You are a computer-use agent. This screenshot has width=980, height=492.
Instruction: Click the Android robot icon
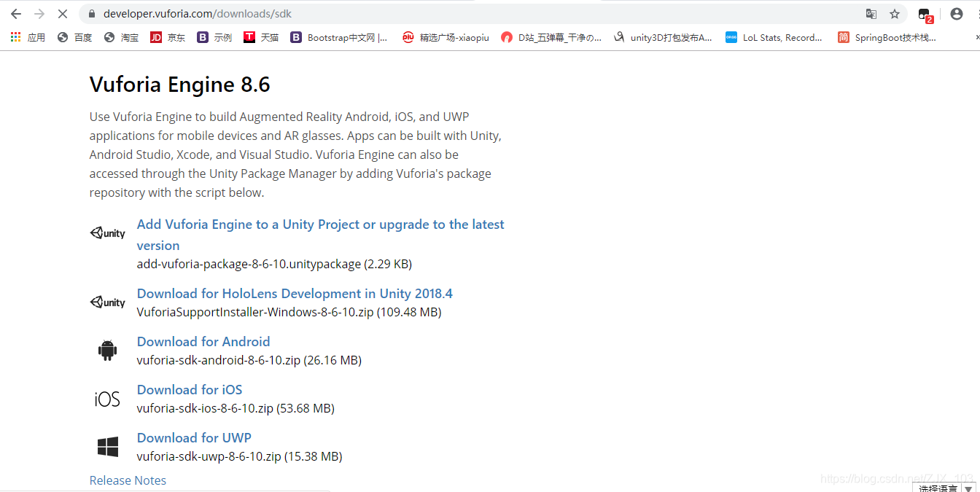(x=107, y=351)
